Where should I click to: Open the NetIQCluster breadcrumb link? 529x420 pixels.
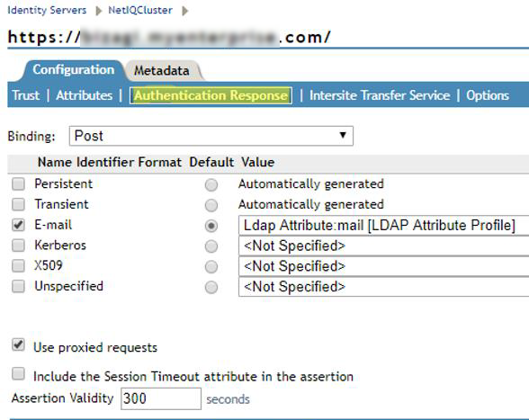tap(140, 10)
